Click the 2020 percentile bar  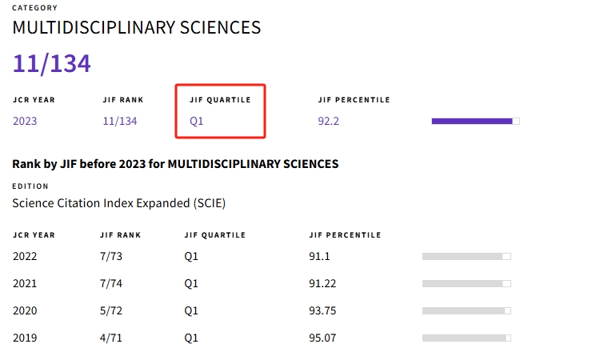point(466,310)
